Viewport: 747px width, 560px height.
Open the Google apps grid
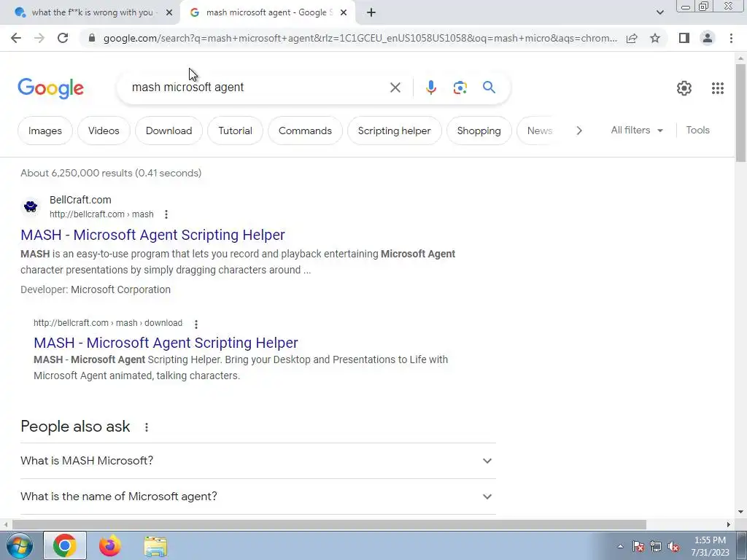tap(718, 88)
